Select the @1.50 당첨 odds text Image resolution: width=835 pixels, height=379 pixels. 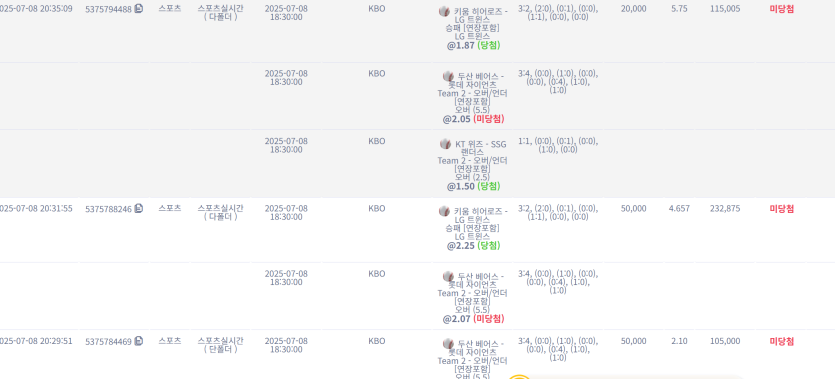click(x=473, y=186)
